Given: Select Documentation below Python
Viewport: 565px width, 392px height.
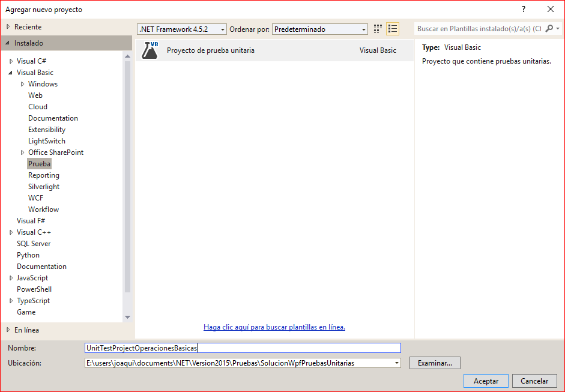Looking at the screenshot, I should pos(42,267).
